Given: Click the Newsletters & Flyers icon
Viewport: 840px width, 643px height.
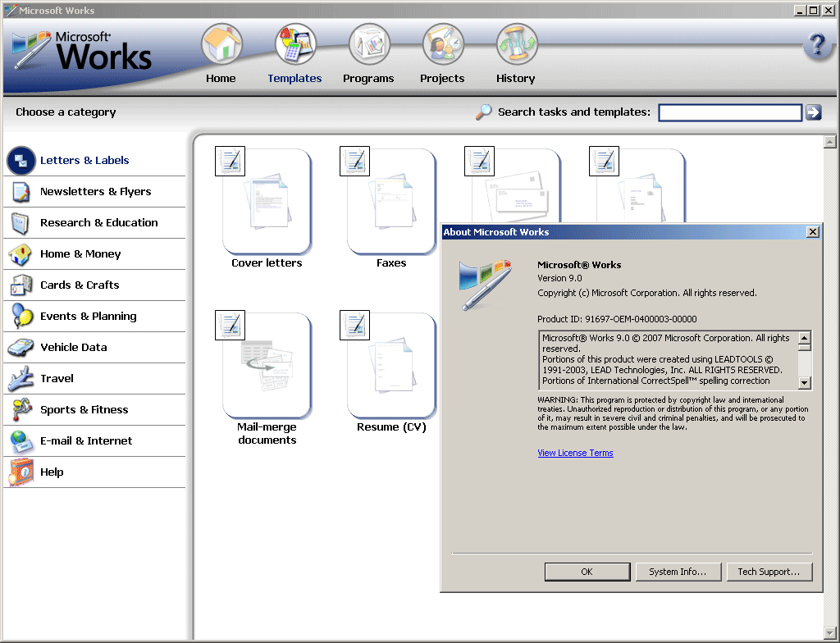Looking at the screenshot, I should coord(21,192).
